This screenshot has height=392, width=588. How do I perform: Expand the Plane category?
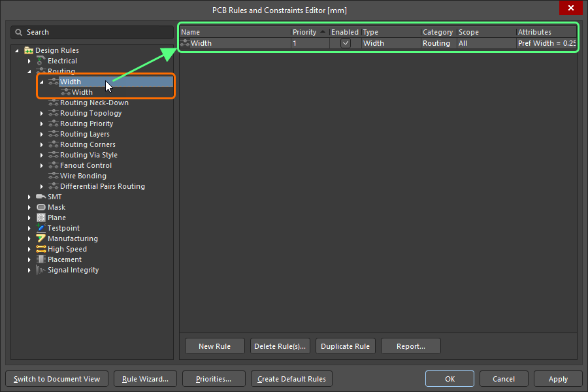[29, 218]
